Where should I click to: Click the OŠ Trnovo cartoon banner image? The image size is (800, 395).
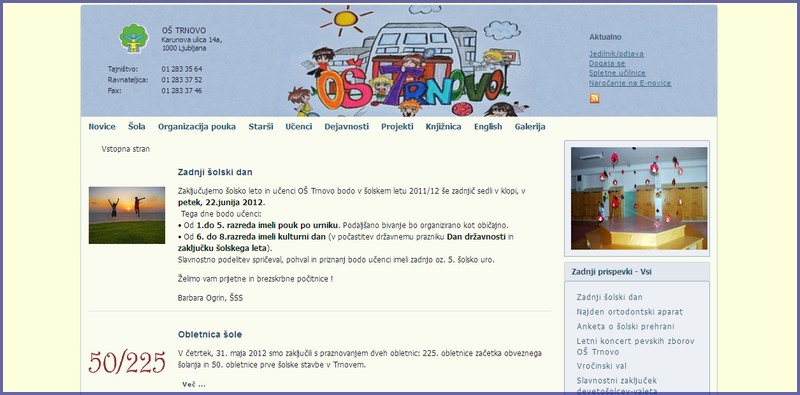[x=407, y=61]
